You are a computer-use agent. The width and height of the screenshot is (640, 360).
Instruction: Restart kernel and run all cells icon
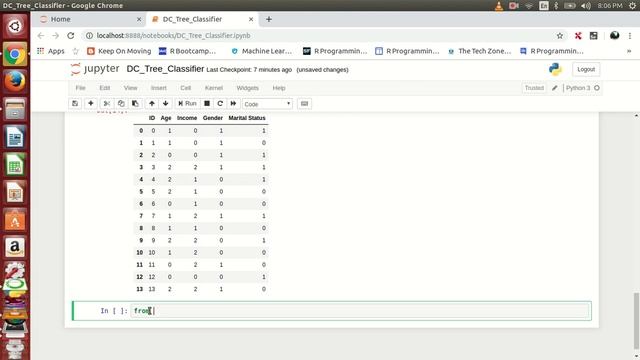233,104
